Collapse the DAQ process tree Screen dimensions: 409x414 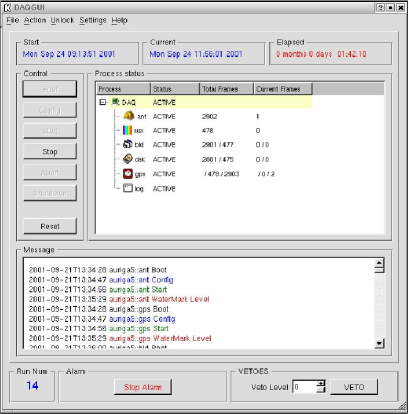pyautogui.click(x=103, y=102)
